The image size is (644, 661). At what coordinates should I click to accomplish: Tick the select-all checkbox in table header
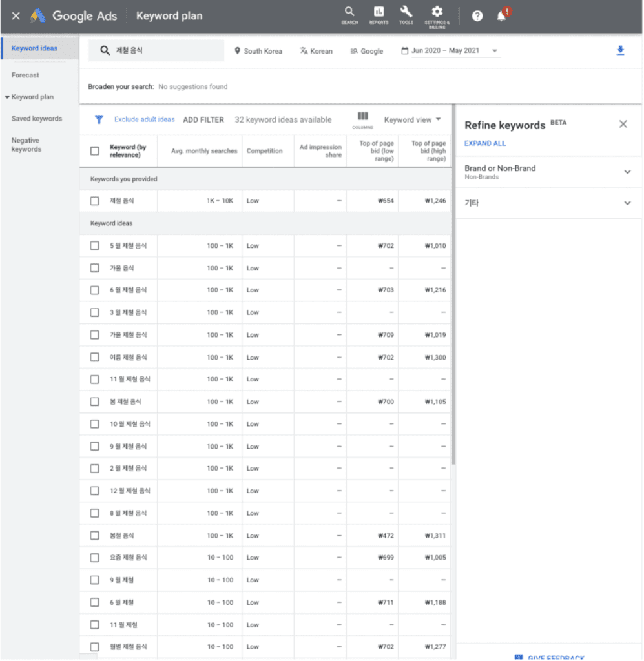point(95,151)
